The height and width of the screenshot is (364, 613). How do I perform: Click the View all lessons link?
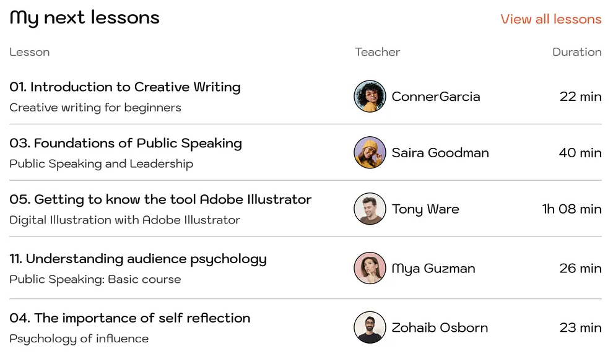(550, 19)
